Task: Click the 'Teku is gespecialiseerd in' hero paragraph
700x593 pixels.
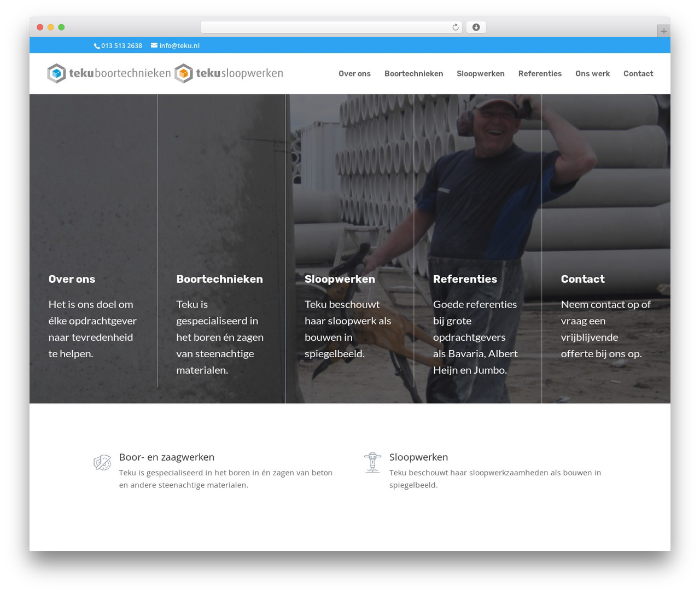Action: click(x=220, y=338)
